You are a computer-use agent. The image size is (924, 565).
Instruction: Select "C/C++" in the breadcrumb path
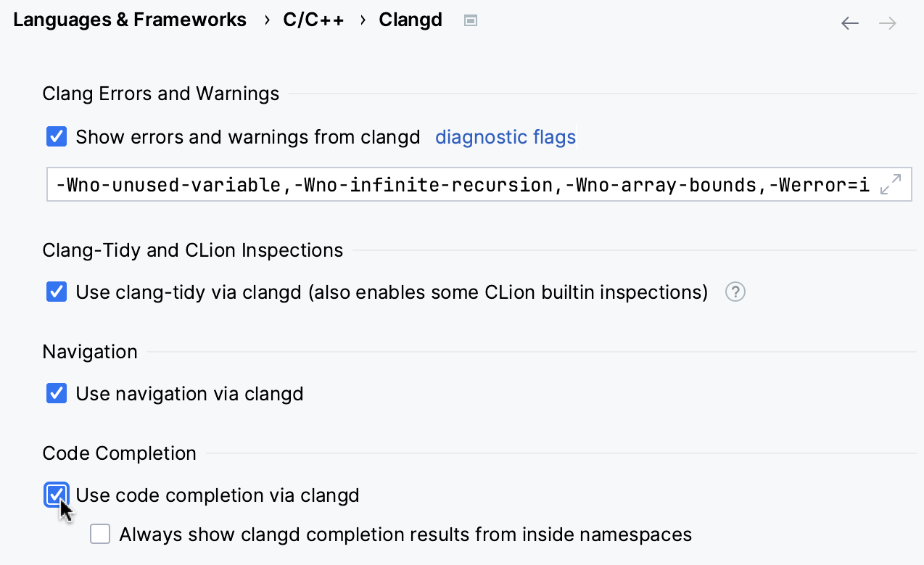click(313, 20)
